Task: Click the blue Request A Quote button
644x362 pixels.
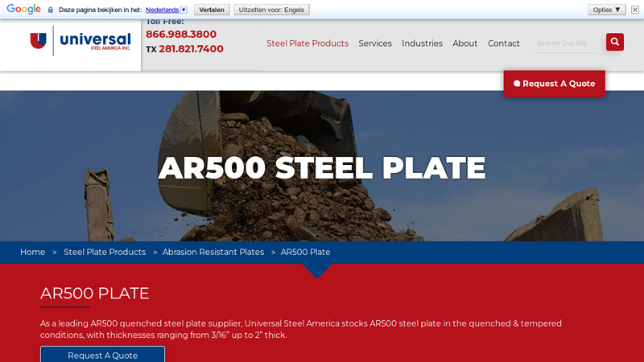Action: (x=103, y=355)
